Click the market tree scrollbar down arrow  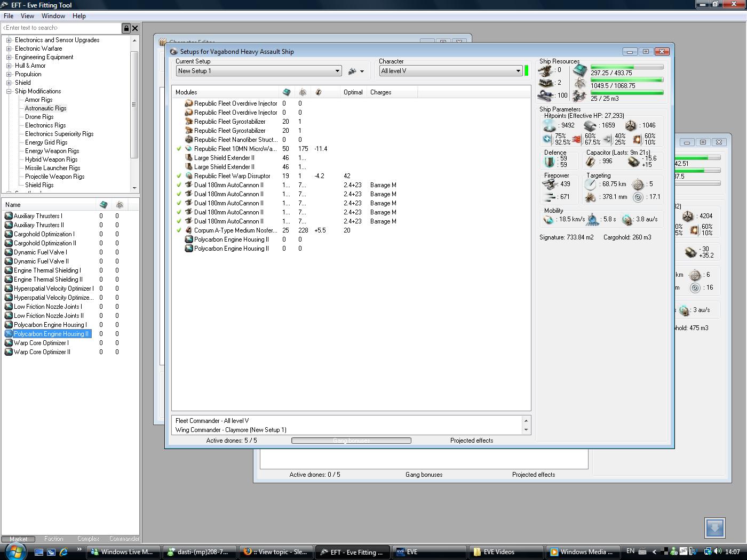point(134,188)
